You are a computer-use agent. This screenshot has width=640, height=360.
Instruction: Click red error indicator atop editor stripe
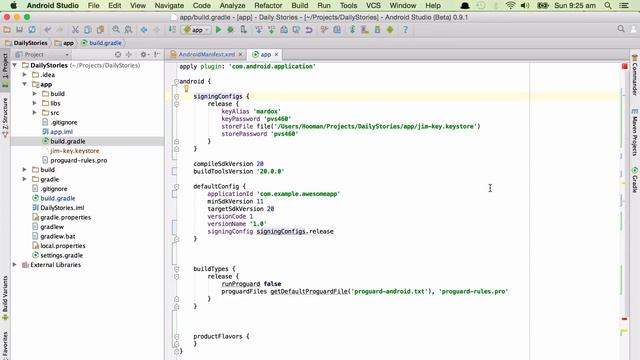click(x=624, y=66)
